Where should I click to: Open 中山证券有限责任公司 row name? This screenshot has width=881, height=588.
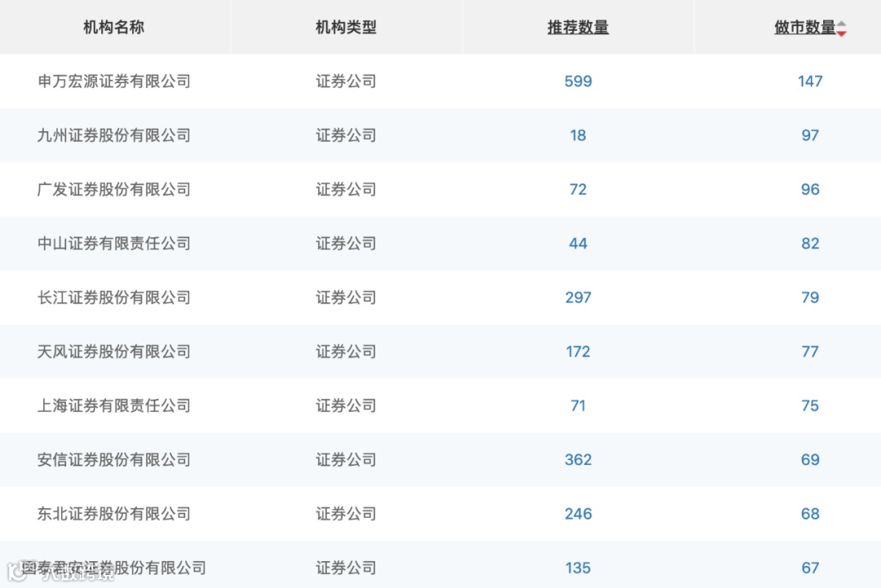114,243
